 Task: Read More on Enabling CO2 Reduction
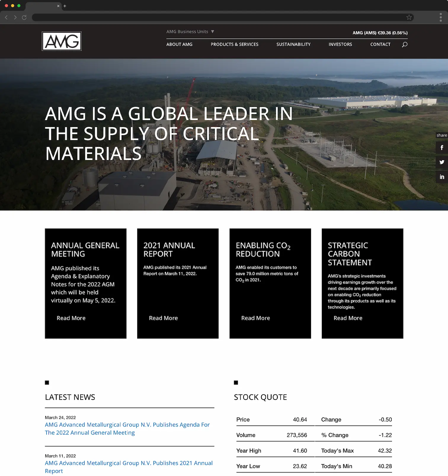click(255, 318)
